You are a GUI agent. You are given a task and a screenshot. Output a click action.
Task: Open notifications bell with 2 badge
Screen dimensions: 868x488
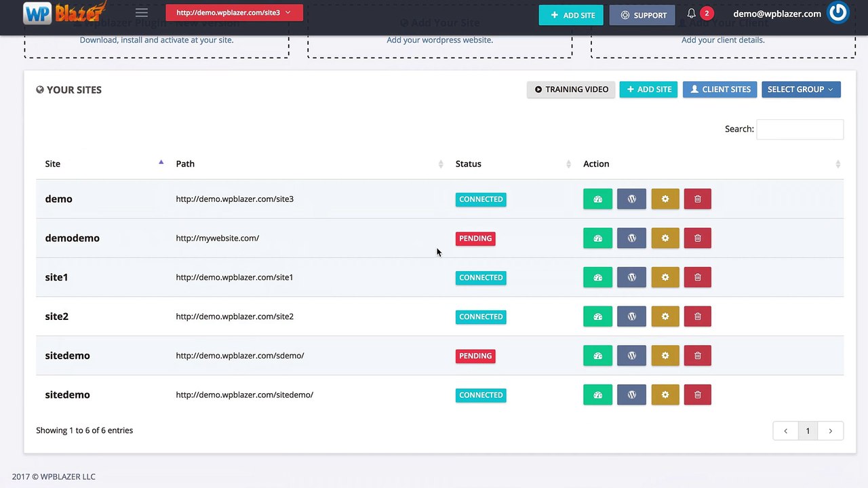(x=700, y=14)
